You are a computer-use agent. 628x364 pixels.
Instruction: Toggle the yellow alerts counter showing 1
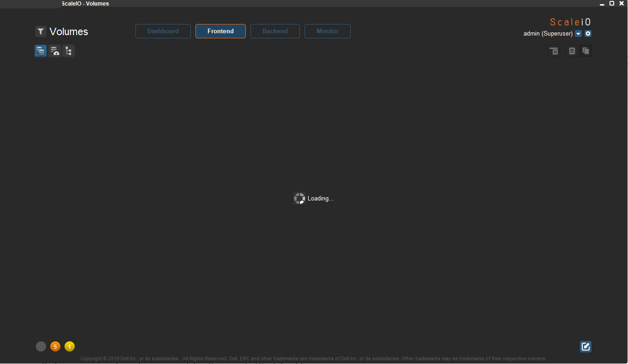click(69, 346)
